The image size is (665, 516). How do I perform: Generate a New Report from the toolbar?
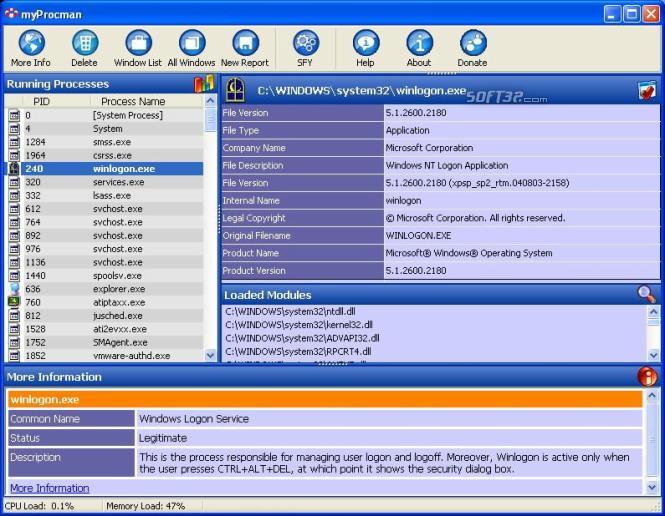pyautogui.click(x=245, y=43)
